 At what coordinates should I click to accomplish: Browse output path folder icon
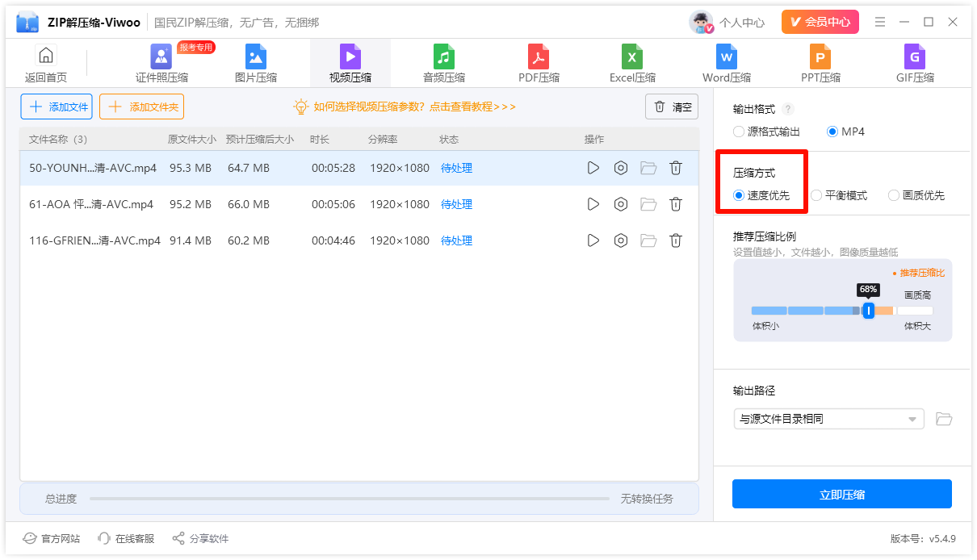(944, 419)
